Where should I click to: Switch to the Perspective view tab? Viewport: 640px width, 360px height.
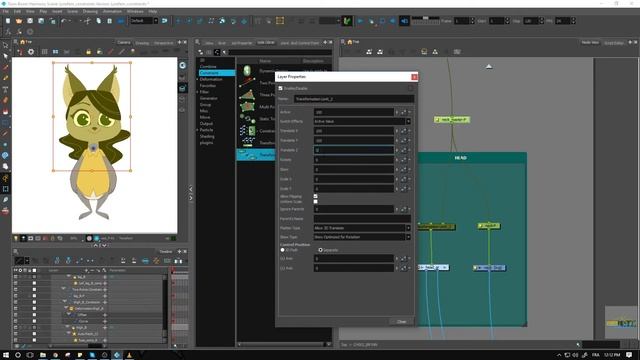click(x=164, y=43)
